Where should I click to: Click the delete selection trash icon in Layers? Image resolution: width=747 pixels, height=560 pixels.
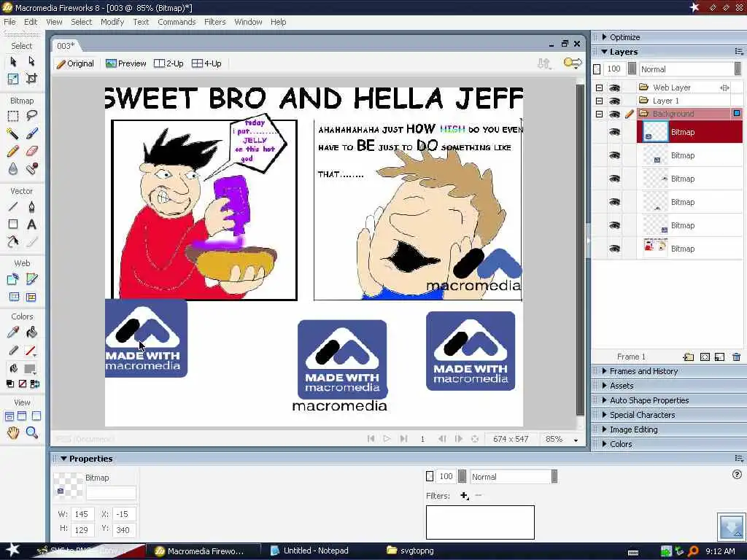[737, 357]
